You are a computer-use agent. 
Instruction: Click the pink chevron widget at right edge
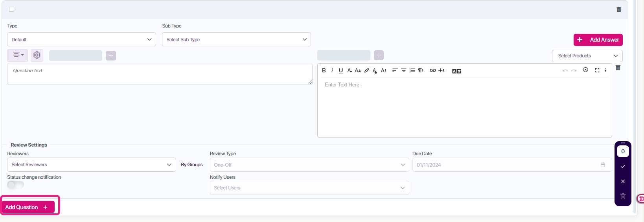[x=641, y=199]
